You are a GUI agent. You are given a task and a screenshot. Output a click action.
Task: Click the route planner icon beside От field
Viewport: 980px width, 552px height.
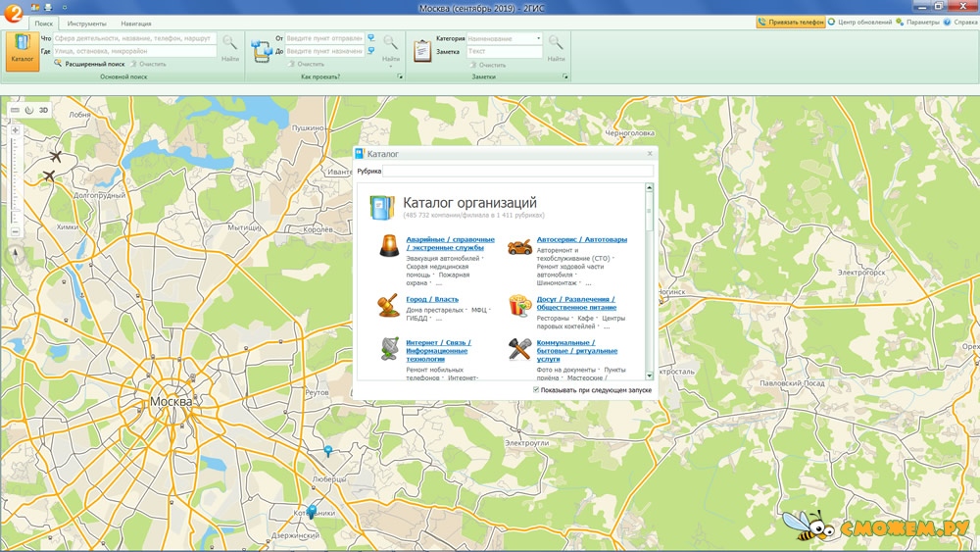[x=261, y=51]
